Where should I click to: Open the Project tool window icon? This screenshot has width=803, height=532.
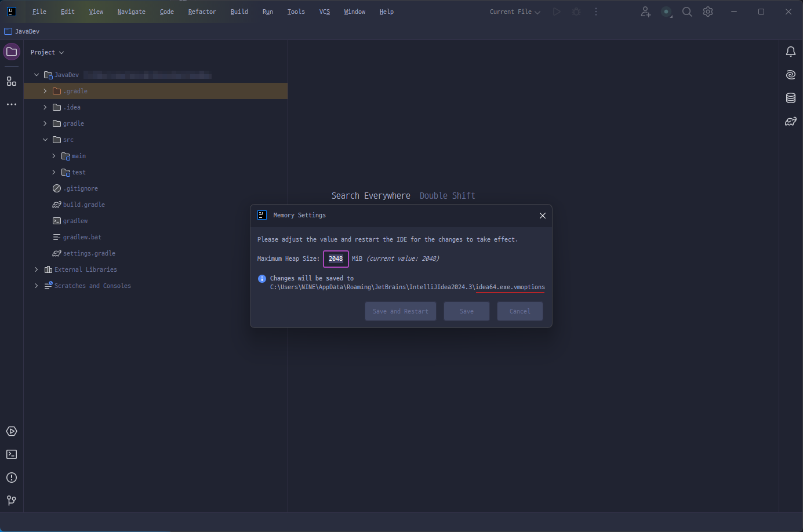coord(12,52)
